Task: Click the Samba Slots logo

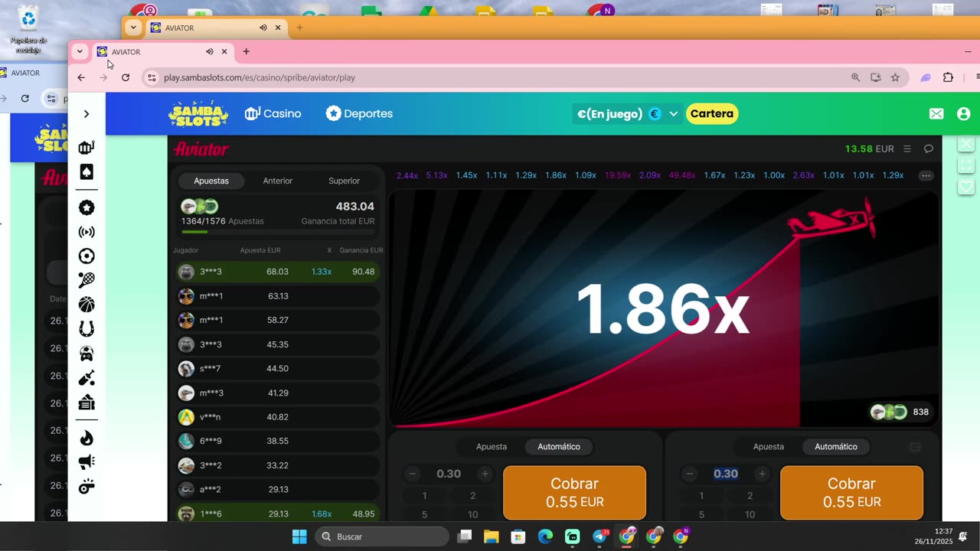Action: pos(198,114)
